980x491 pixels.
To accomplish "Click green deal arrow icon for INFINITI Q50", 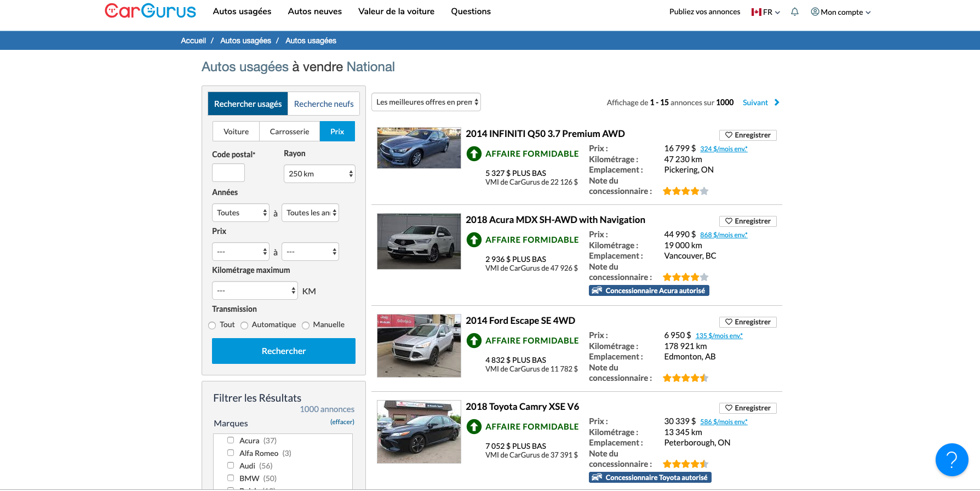I will [x=474, y=154].
